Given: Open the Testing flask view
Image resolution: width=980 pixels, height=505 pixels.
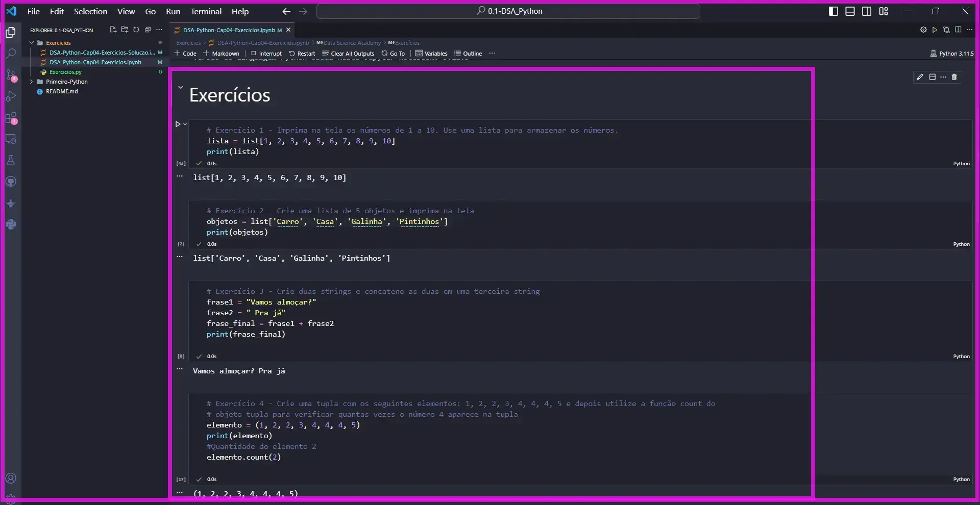Looking at the screenshot, I should click(x=11, y=160).
